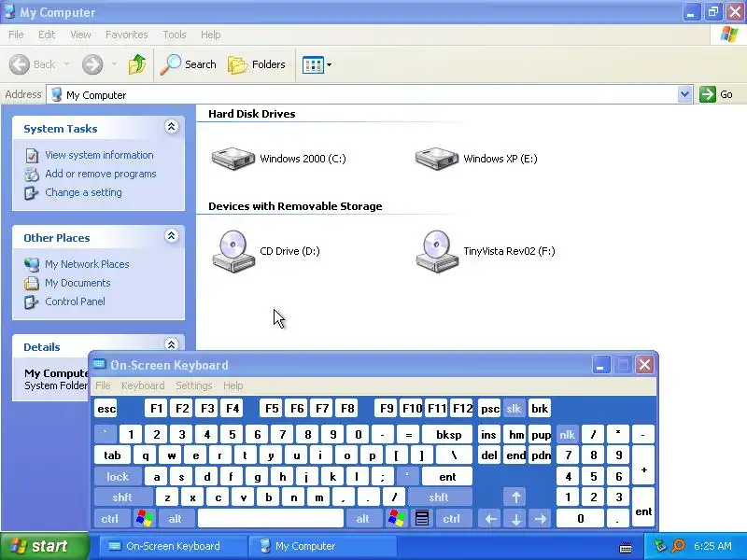Toggle the lock (Caps Lock) key

[118, 477]
